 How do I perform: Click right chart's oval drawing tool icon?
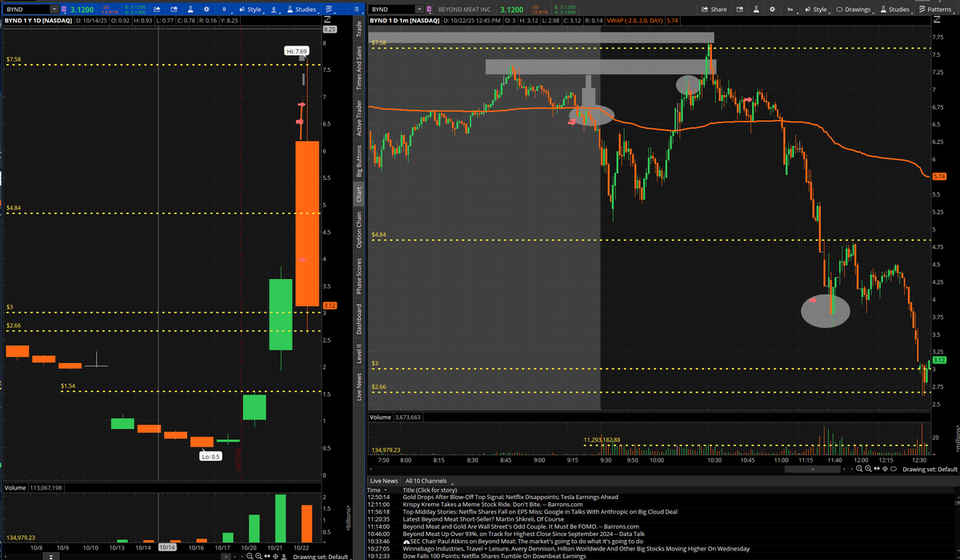(894, 469)
